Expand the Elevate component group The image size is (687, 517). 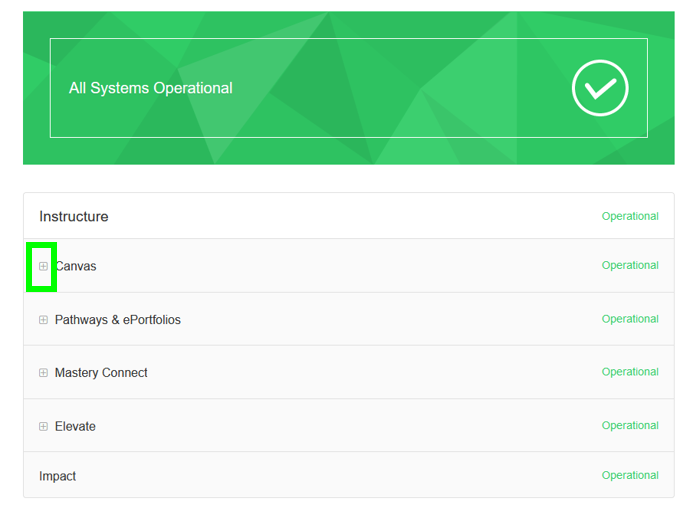coord(43,426)
